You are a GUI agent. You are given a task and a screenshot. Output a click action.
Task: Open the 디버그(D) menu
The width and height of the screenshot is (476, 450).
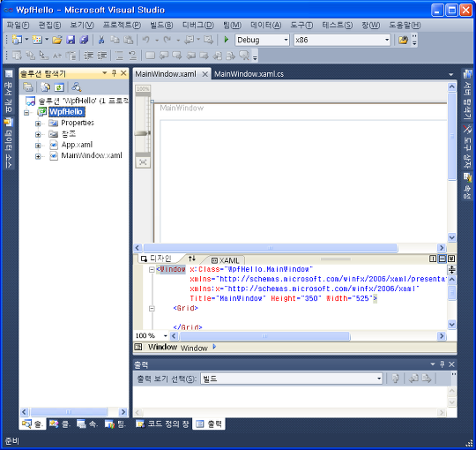coord(198,25)
